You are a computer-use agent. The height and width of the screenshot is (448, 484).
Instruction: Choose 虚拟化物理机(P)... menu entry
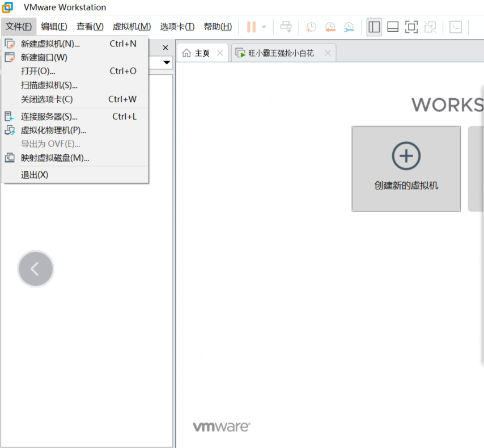75,130
